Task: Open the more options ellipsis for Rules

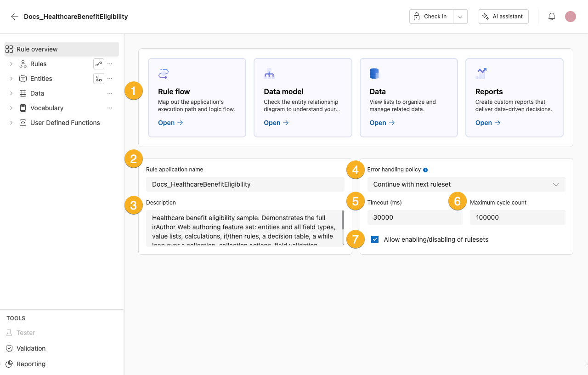Action: 110,64
